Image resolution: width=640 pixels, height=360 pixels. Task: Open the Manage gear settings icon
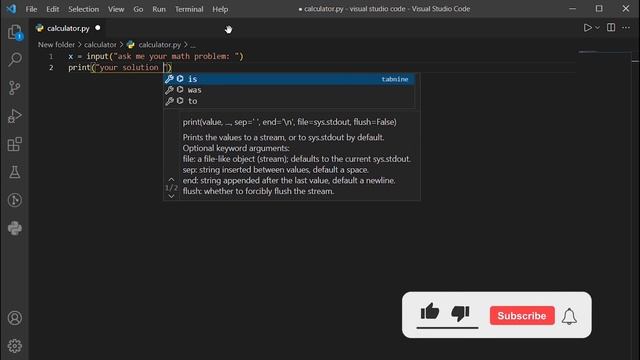point(15,346)
